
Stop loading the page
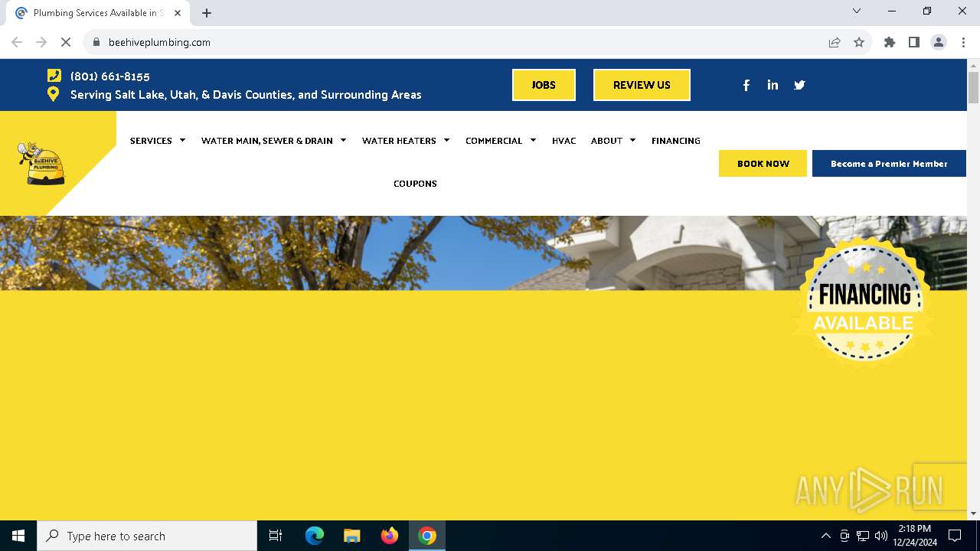pos(66,42)
